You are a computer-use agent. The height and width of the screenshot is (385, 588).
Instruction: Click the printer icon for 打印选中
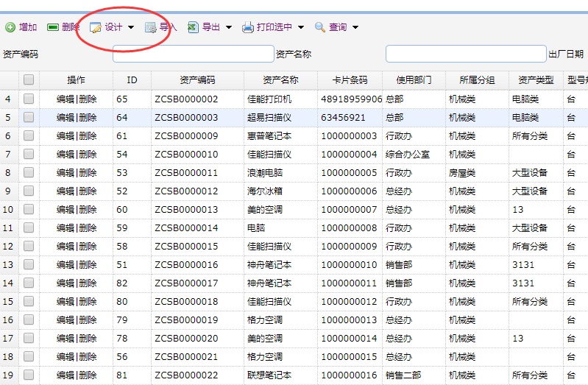click(248, 27)
